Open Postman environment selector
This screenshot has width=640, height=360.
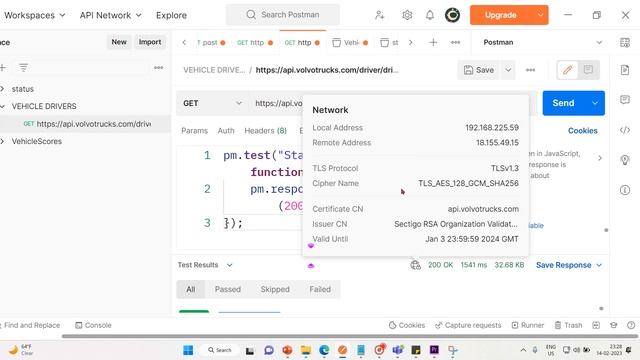(542, 42)
